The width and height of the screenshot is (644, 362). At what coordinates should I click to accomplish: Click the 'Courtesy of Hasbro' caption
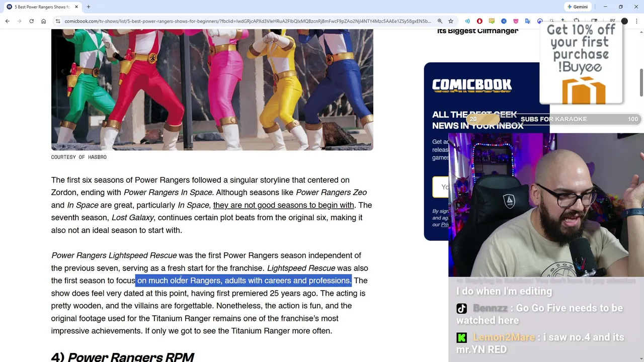[x=78, y=157]
